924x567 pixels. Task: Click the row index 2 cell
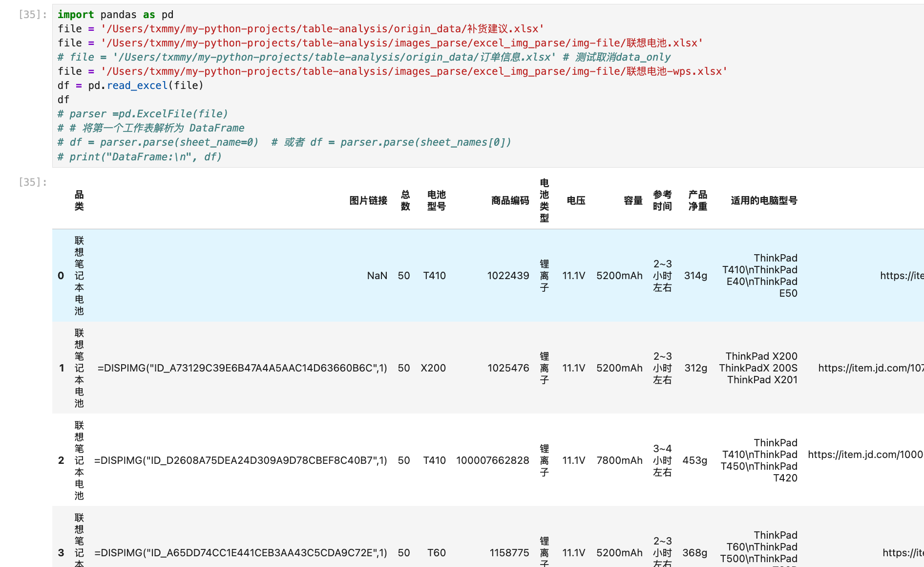click(x=61, y=460)
